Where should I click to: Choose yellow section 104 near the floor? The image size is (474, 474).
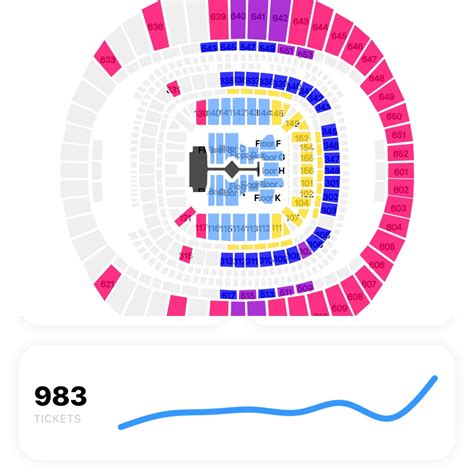[301, 202]
